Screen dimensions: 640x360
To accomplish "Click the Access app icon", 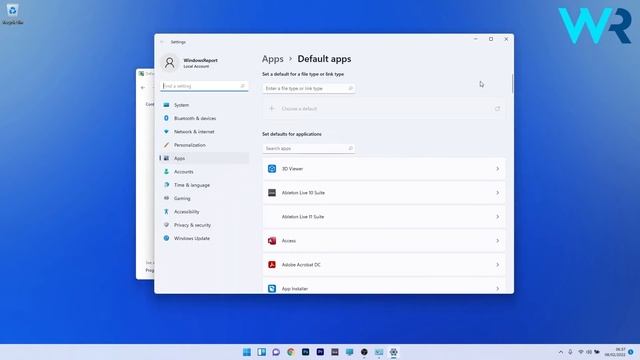I will click(272, 241).
